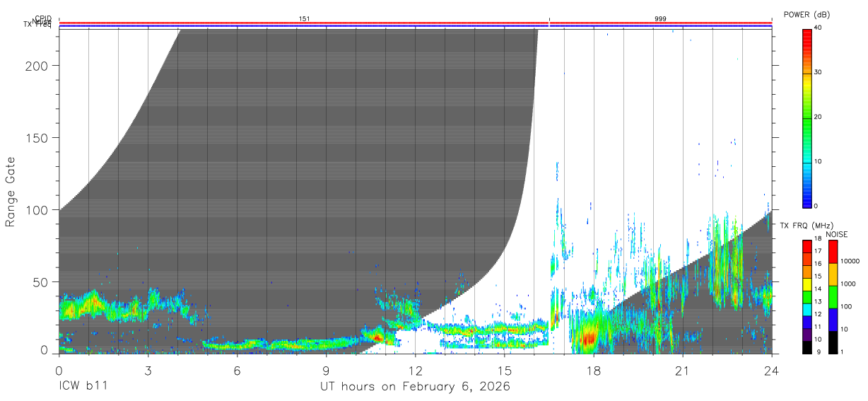Click the "Range Gate" y-axis title

point(11,192)
